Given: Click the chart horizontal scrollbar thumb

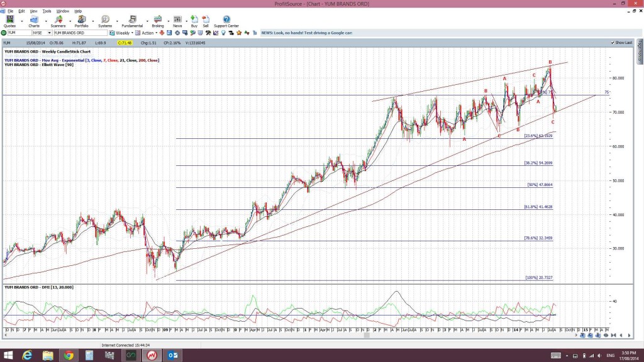Looking at the screenshot, I should click(x=367, y=336).
